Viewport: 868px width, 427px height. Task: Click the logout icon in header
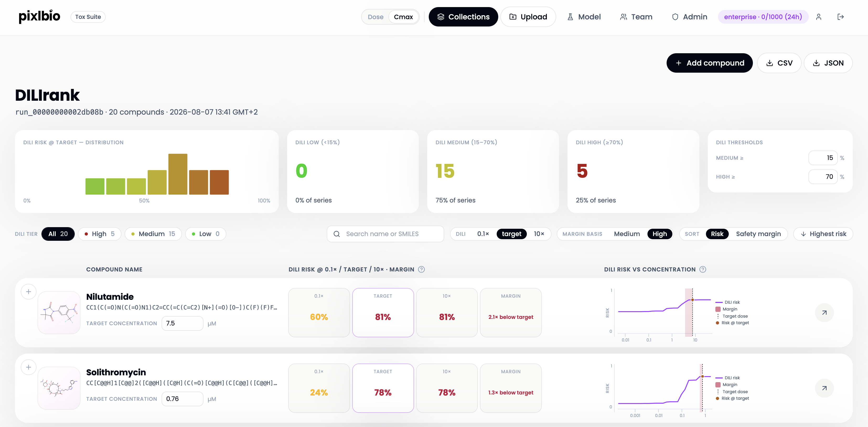point(840,17)
